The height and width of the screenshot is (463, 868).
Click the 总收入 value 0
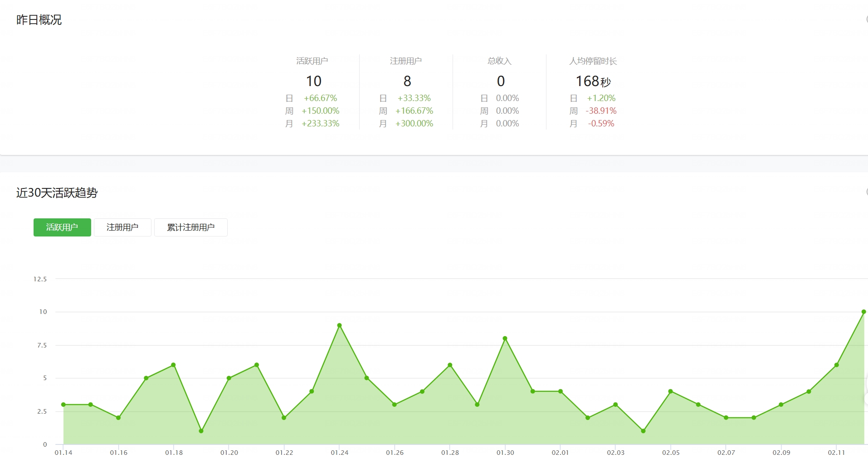pos(501,81)
